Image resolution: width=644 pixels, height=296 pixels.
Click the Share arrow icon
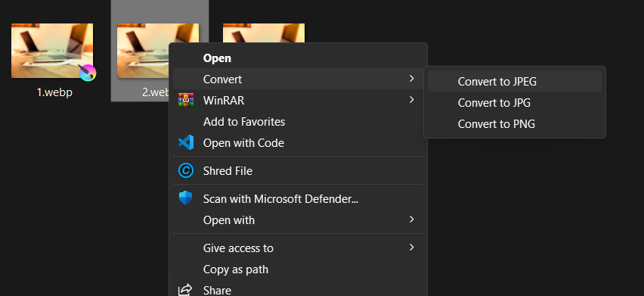pos(186,290)
